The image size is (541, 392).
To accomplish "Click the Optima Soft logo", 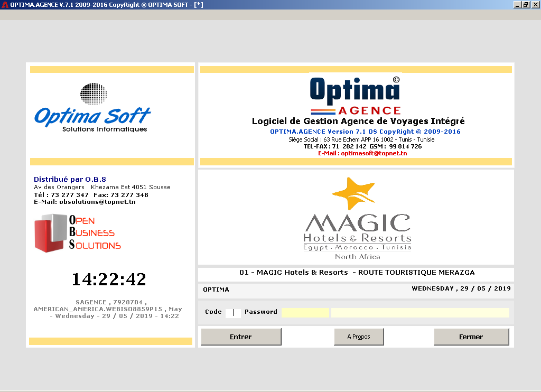I will 92,108.
